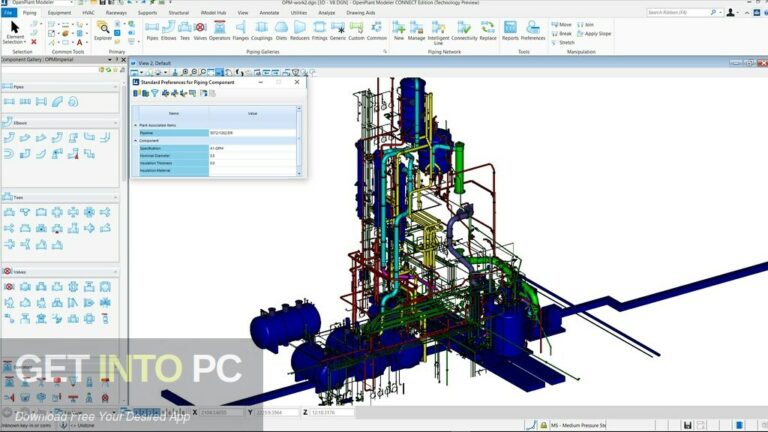
Task: Open the Flanges gallery
Action: (x=240, y=30)
